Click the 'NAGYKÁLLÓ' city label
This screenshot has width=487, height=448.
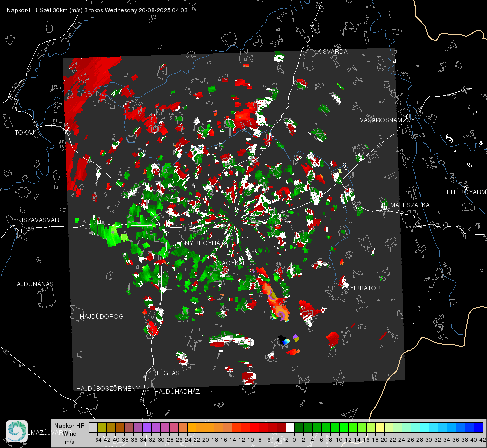click(236, 263)
